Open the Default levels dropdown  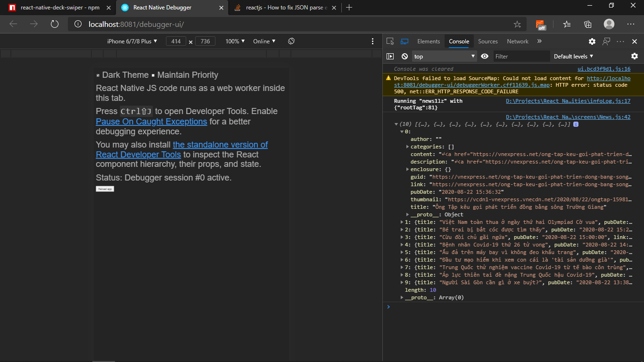(x=573, y=56)
